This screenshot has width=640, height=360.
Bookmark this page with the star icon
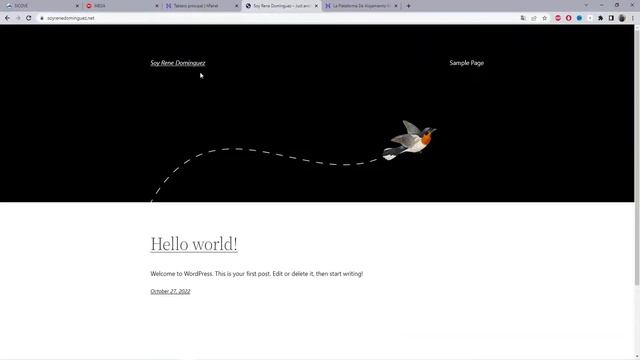[544, 18]
